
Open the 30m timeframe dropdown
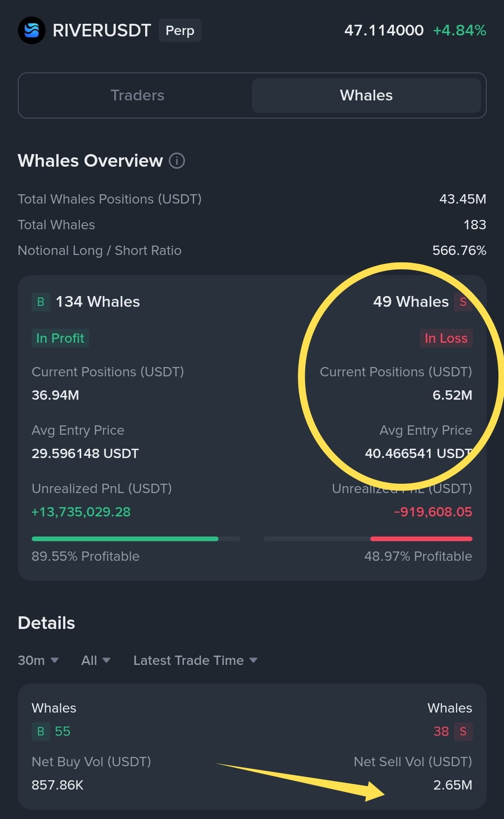coord(38,660)
